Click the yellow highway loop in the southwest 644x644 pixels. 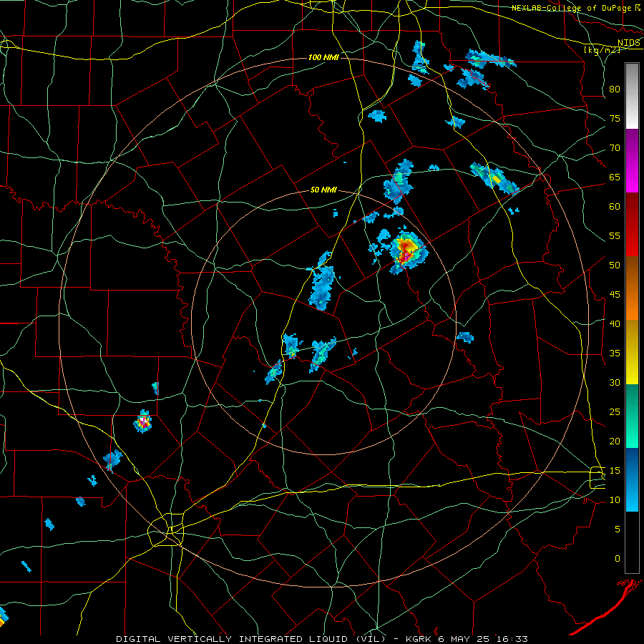click(166, 530)
